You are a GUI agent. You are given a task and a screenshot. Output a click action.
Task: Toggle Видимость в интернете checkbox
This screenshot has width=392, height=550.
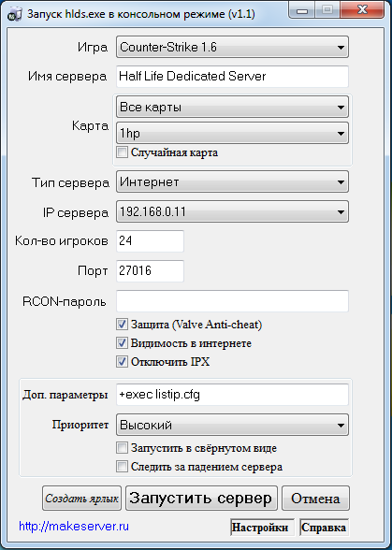pos(122,343)
